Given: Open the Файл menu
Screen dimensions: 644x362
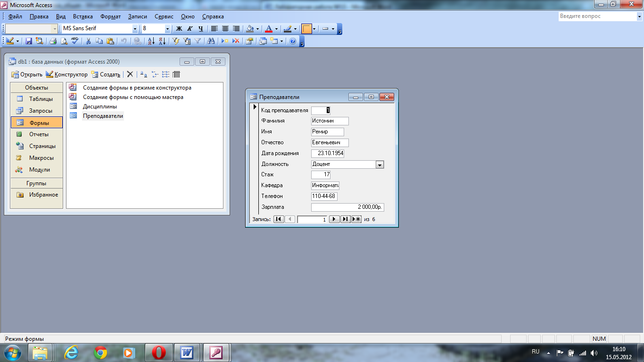Looking at the screenshot, I should [x=15, y=16].
